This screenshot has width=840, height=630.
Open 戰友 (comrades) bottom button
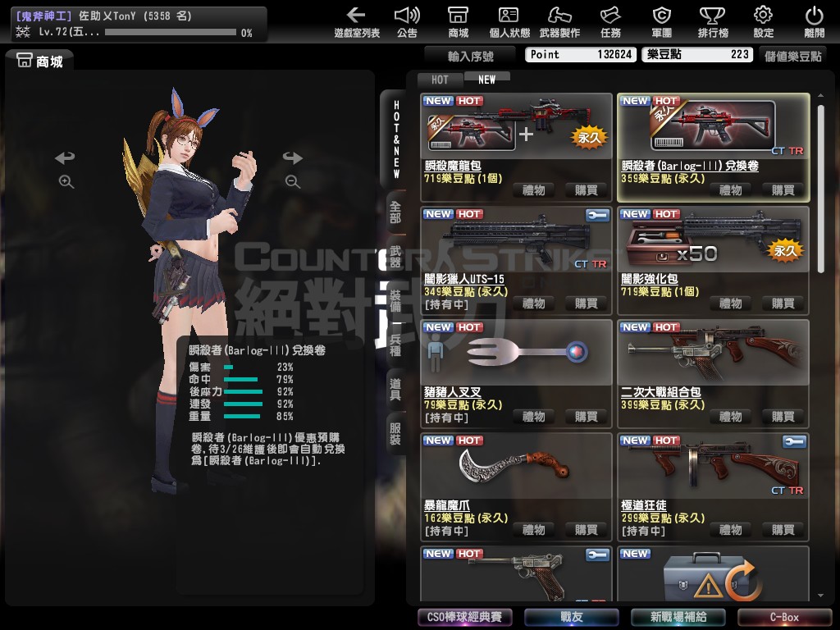pyautogui.click(x=571, y=617)
